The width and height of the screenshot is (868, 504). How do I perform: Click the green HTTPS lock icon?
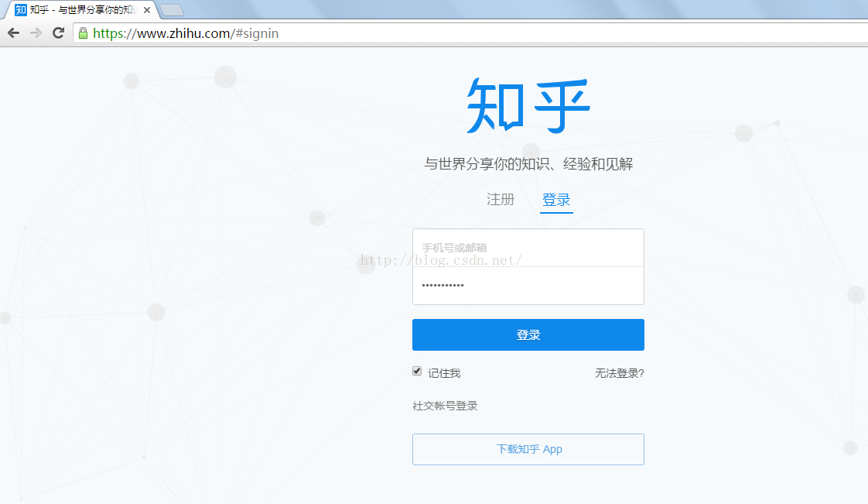[82, 33]
